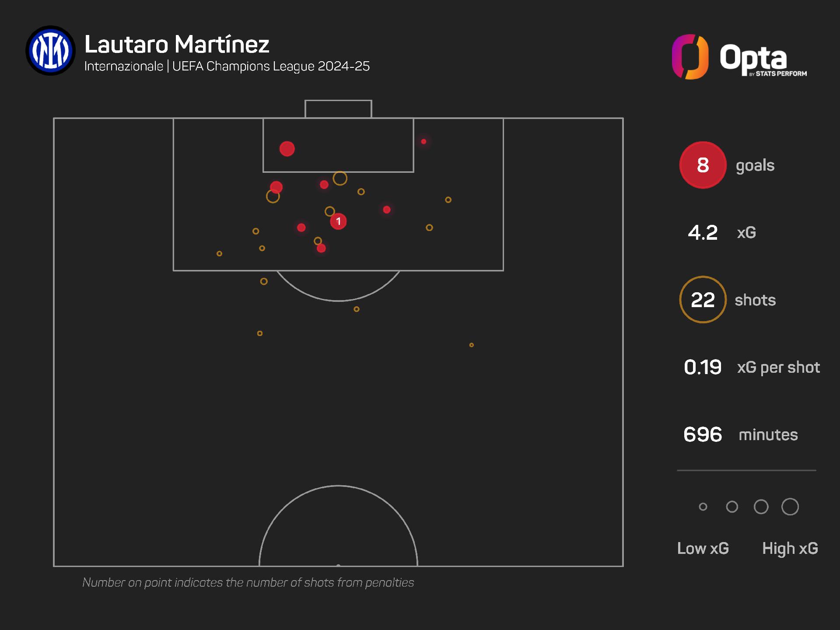Select the small goal dot right of six-yard box
840x630 pixels.
(x=423, y=141)
